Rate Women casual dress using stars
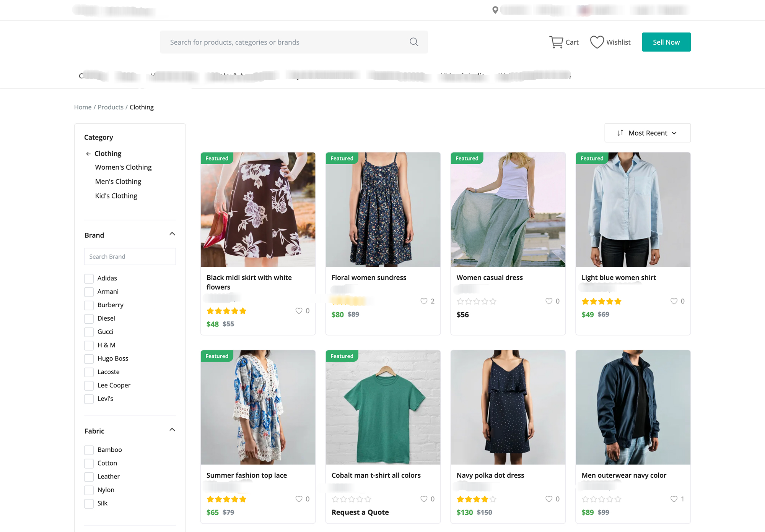 (476, 302)
